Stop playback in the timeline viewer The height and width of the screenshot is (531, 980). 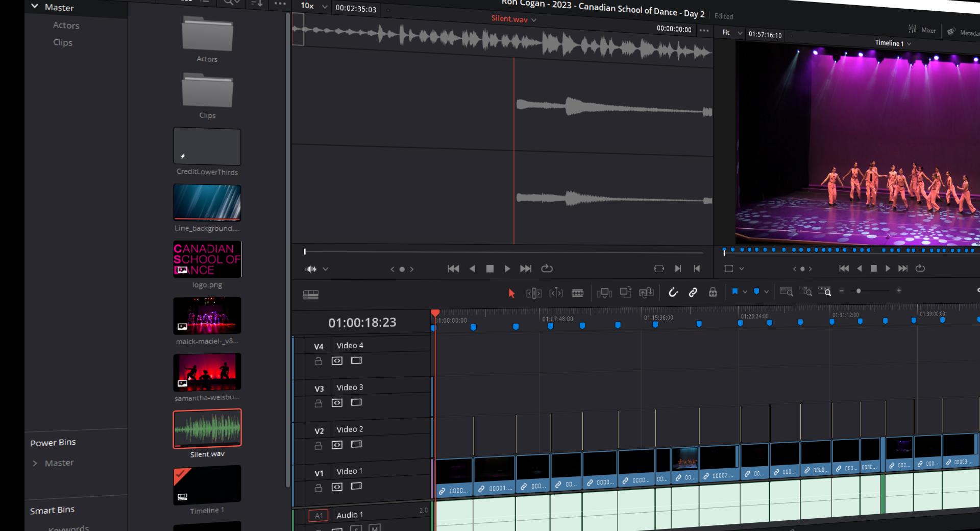point(873,268)
